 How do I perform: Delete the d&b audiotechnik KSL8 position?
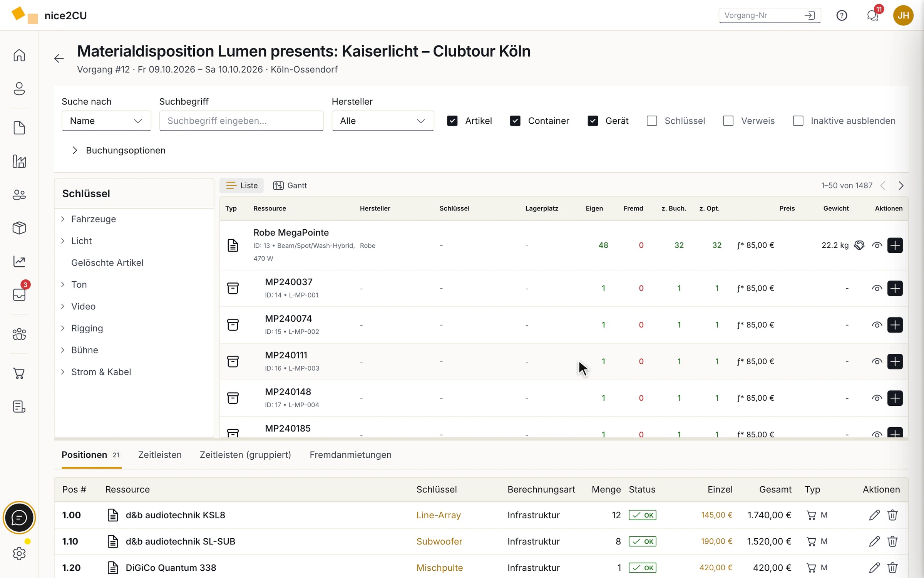(x=892, y=515)
